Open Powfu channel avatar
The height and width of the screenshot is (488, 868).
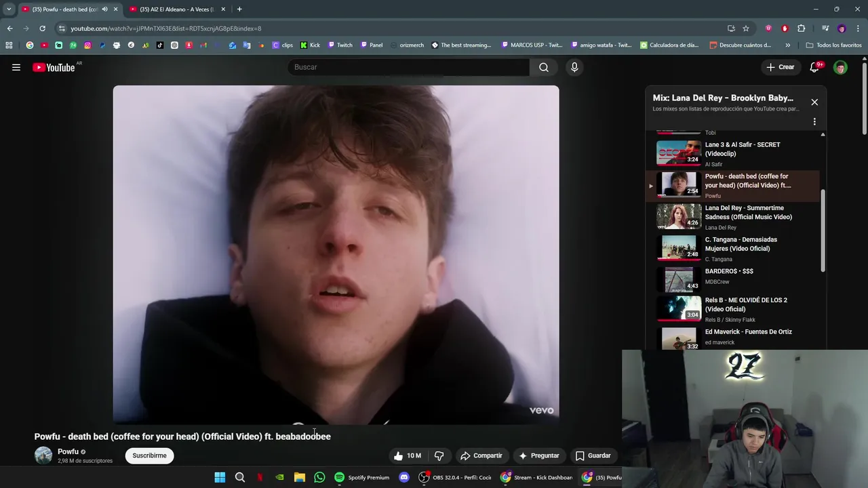[43, 455]
